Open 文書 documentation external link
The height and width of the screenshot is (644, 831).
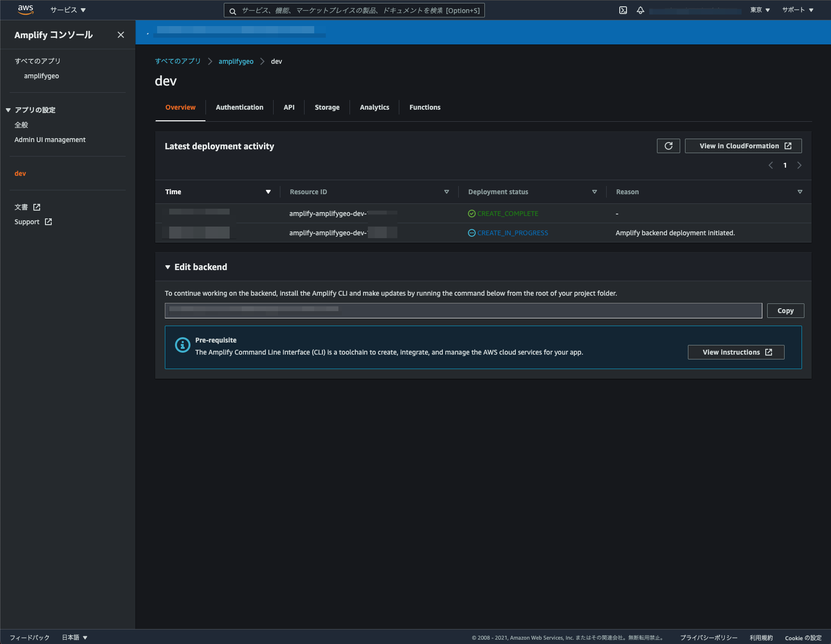point(27,207)
